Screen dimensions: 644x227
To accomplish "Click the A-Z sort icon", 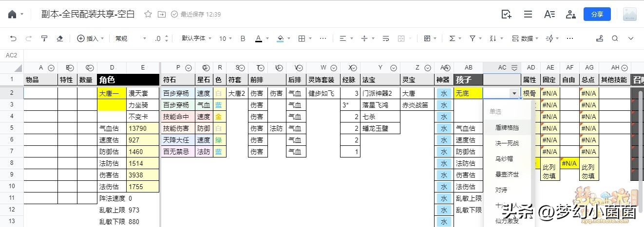I will [492, 38].
